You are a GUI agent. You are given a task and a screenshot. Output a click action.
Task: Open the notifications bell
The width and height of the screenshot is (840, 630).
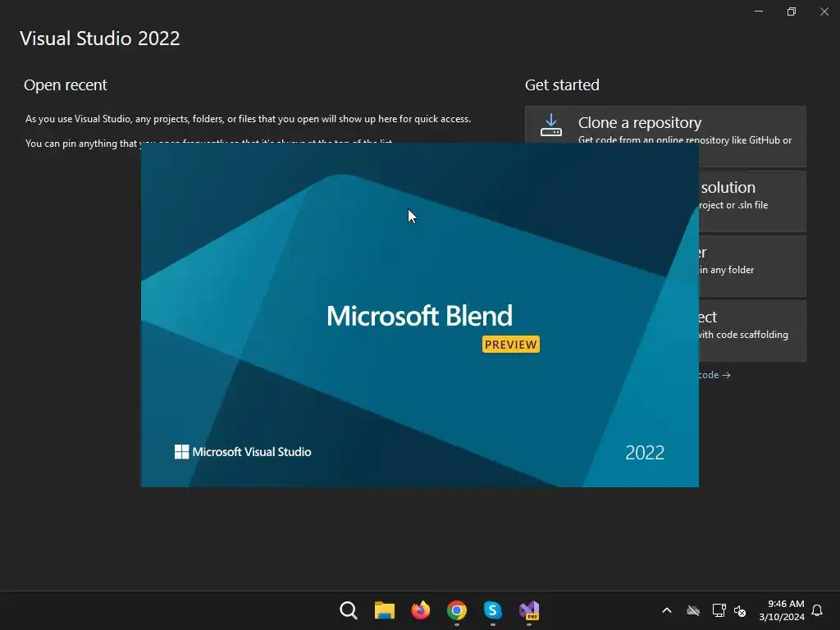click(x=818, y=610)
